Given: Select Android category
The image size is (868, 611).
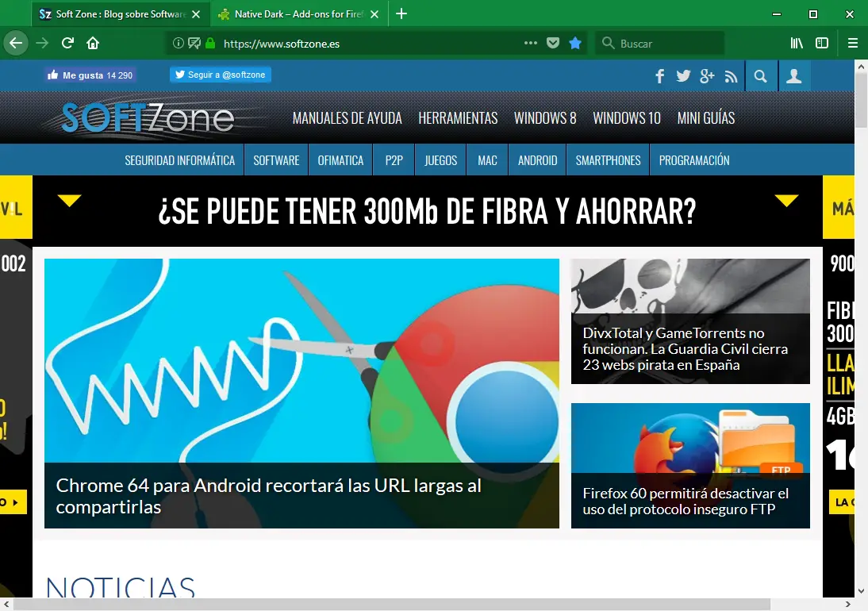Looking at the screenshot, I should click(x=537, y=160).
